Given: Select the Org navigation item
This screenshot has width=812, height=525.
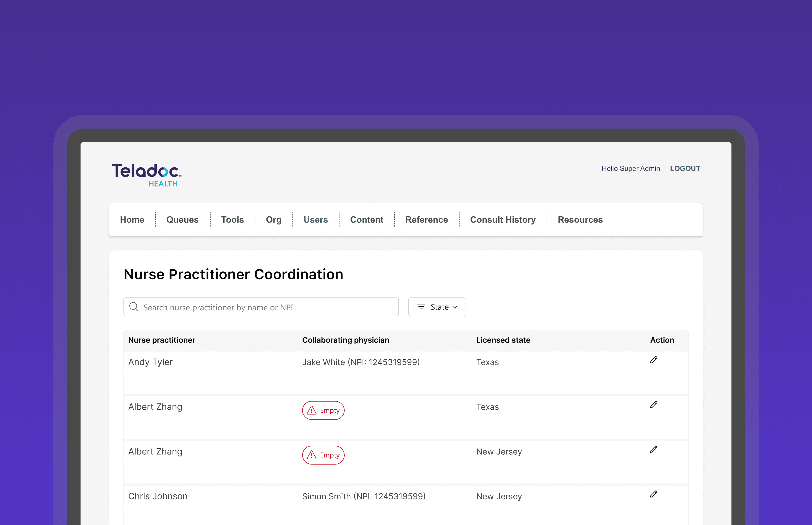Looking at the screenshot, I should coord(273,220).
